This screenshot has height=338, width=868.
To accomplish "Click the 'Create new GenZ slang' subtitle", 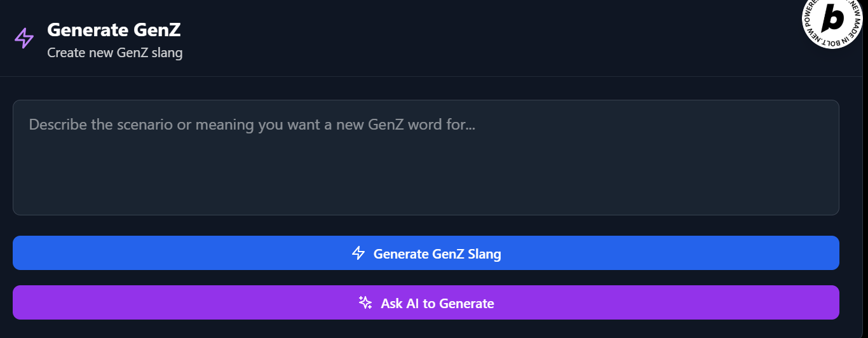I will coord(115,53).
